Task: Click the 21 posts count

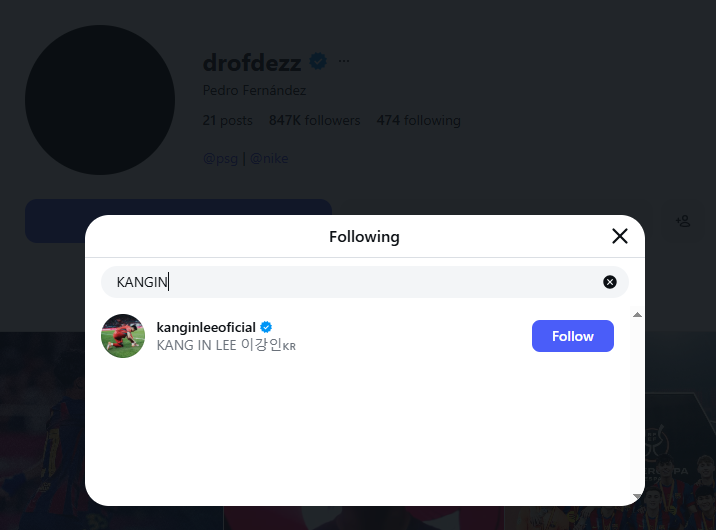Action: [x=227, y=120]
